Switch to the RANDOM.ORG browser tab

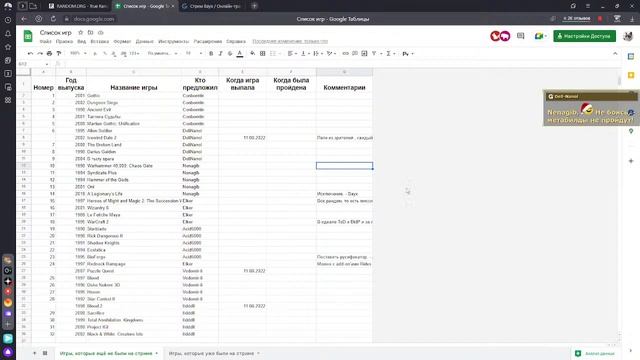[x=78, y=6]
